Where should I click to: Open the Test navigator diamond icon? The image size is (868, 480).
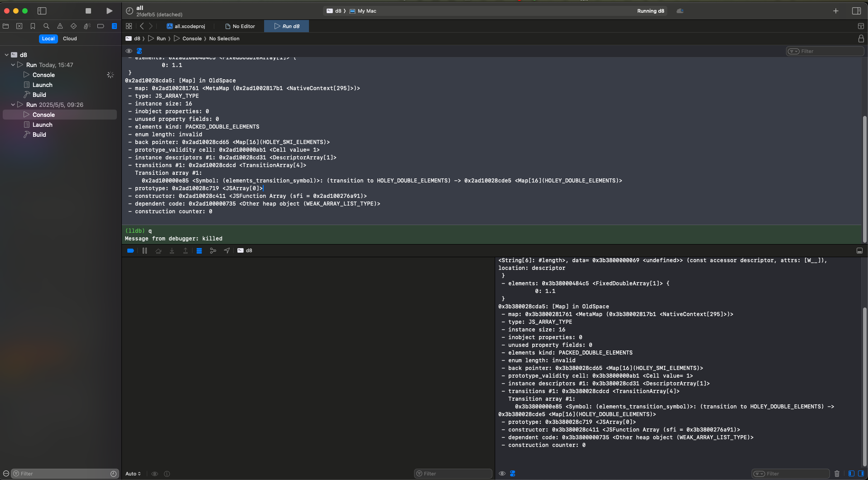point(73,26)
